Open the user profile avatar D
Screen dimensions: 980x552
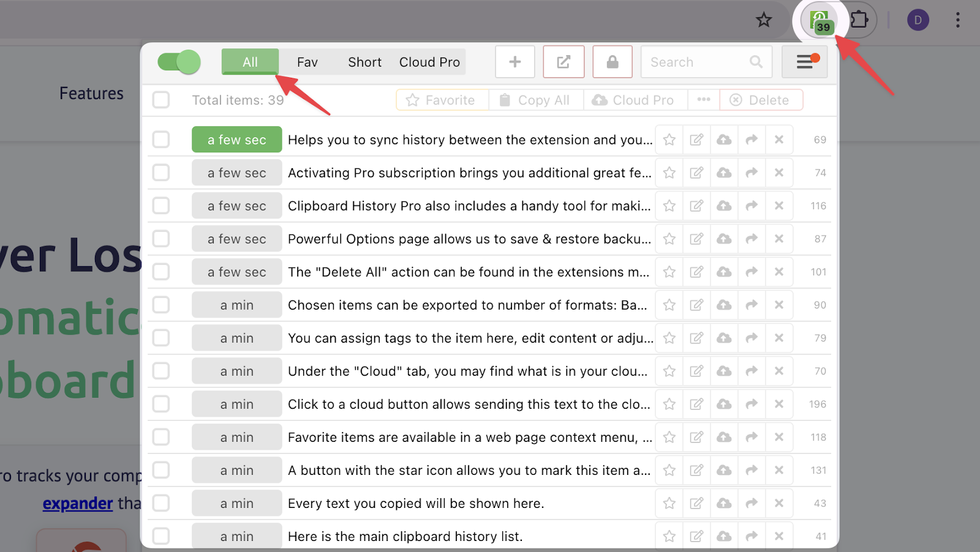(x=918, y=20)
